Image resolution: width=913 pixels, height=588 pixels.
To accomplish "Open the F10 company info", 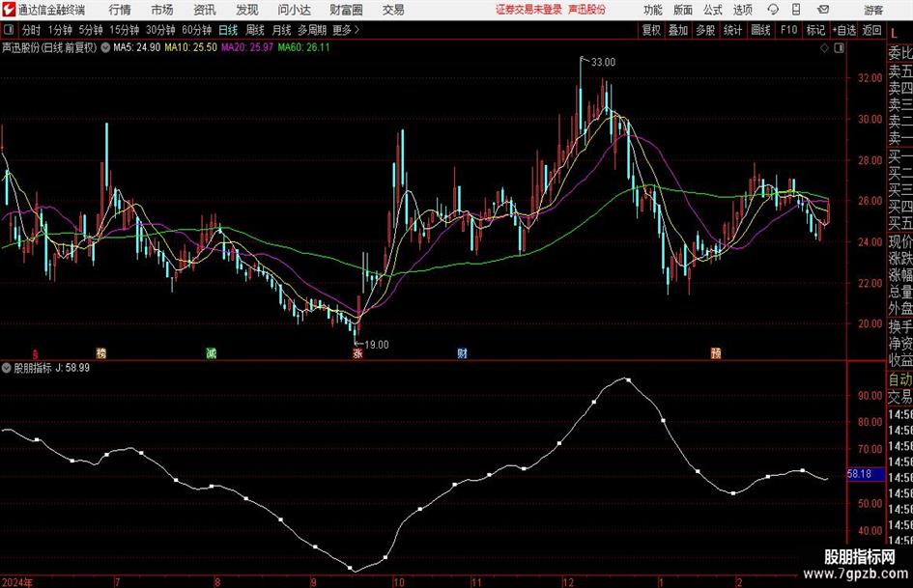I will 788,30.
